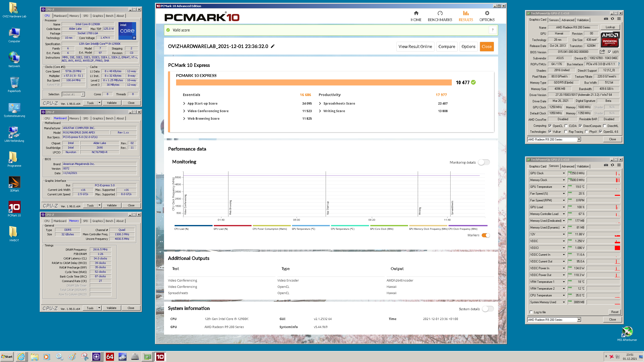Toggle the System details switch
644x362 pixels.
pos(488,309)
